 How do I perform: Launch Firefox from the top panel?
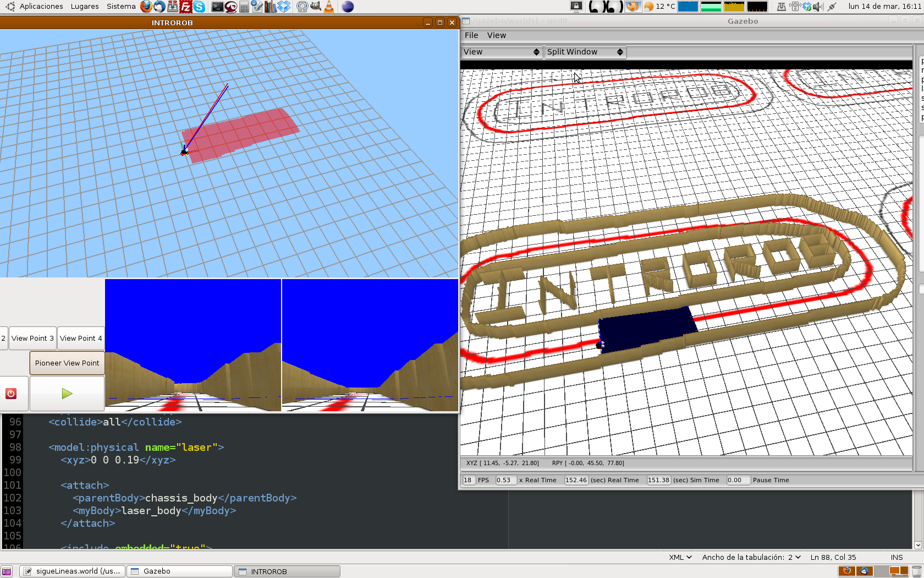[146, 7]
